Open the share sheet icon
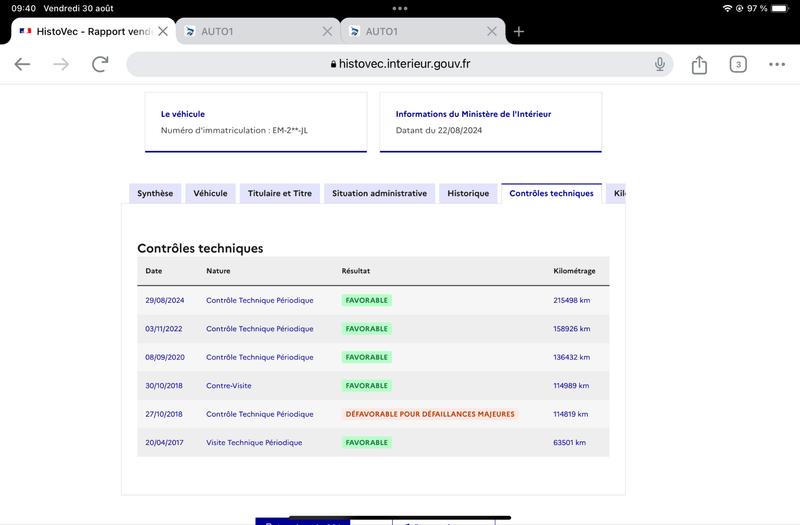 [699, 64]
